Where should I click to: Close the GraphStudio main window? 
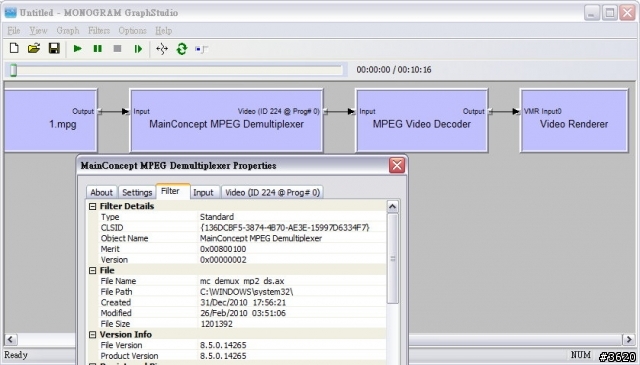tap(627, 13)
